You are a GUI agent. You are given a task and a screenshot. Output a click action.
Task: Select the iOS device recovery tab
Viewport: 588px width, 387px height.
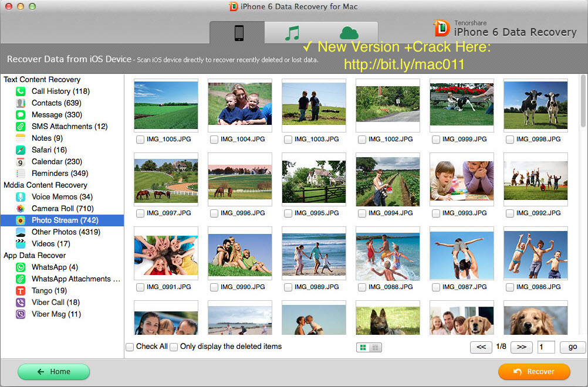(238, 33)
